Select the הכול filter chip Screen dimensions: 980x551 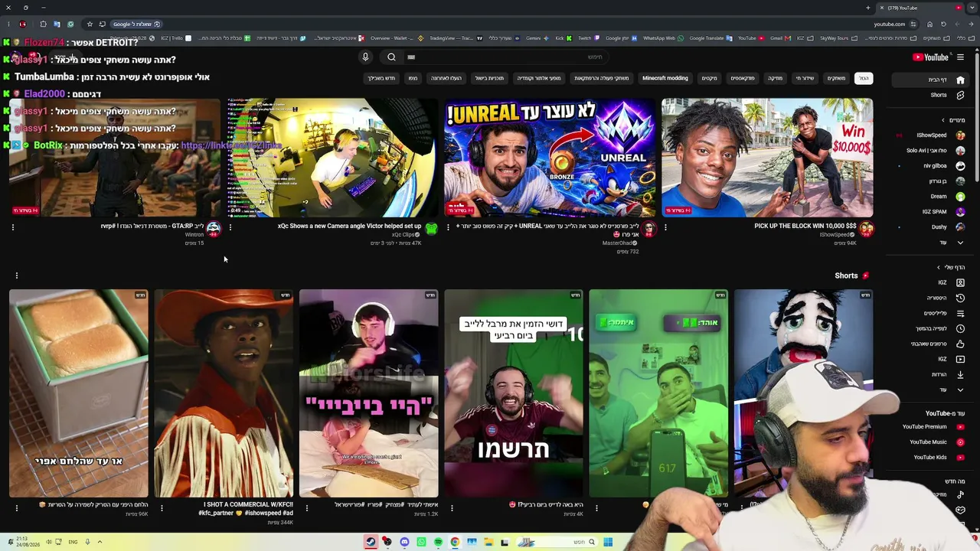864,78
